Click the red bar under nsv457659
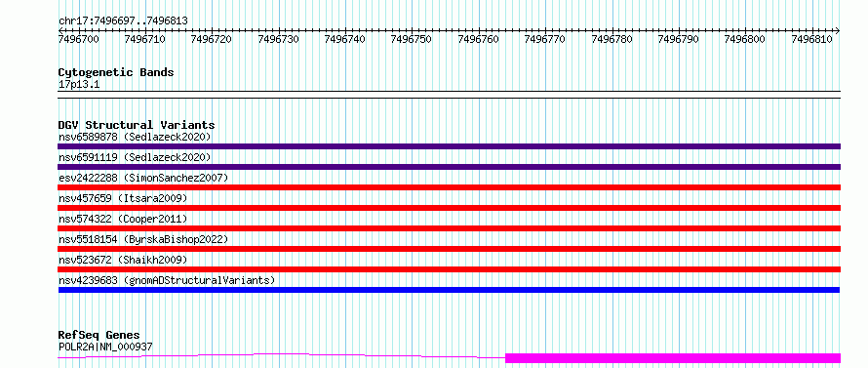Screen dimensions: 868x368 (449, 208)
